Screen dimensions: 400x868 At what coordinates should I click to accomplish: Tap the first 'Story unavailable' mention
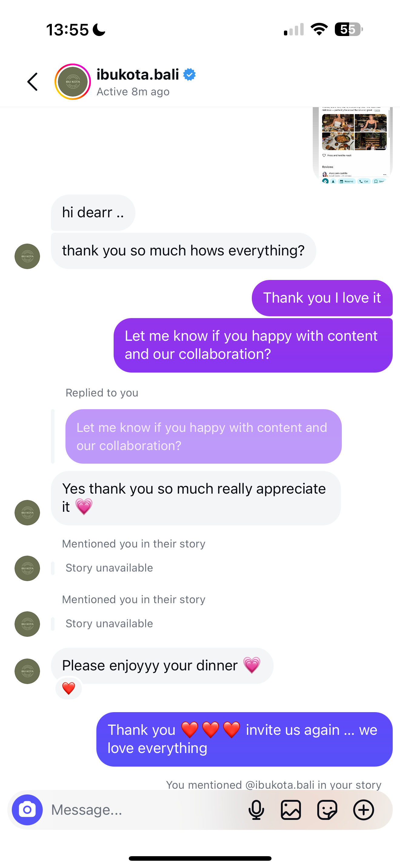pos(109,568)
